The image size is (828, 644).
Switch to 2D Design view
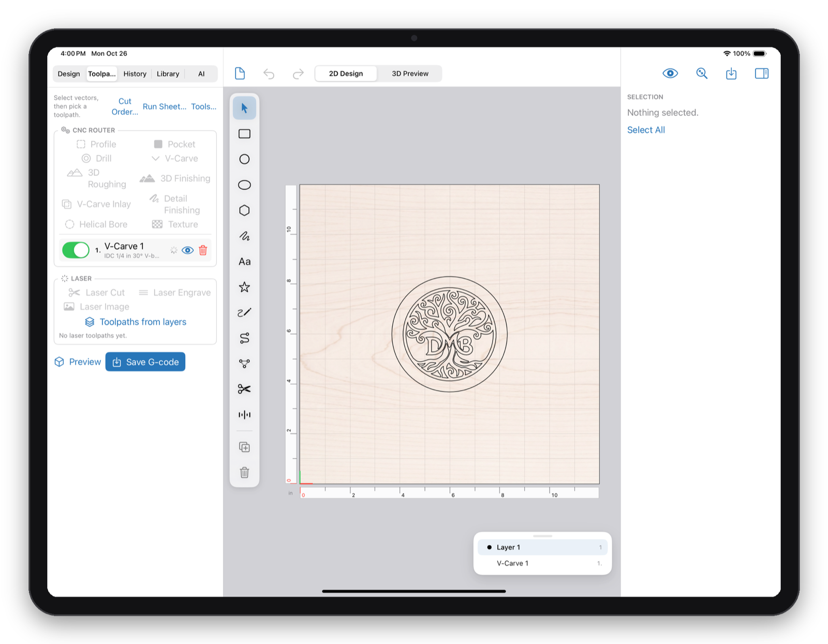tap(346, 73)
